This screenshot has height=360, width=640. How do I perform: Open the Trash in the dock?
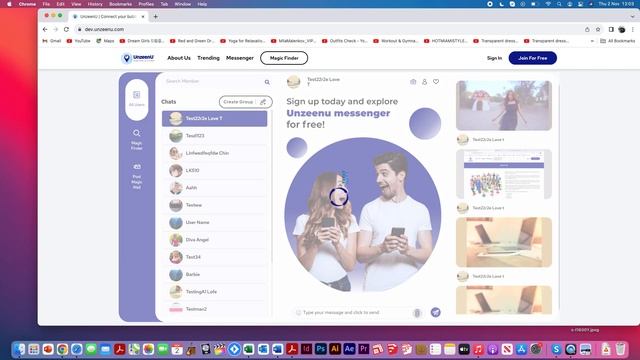coord(620,349)
